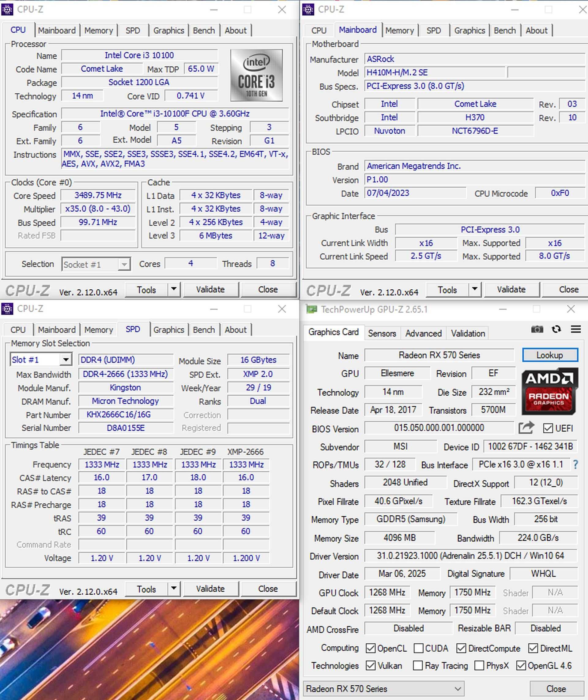The height and width of the screenshot is (700, 588).
Task: Click the GPU-Z title bar app icon
Action: [312, 310]
